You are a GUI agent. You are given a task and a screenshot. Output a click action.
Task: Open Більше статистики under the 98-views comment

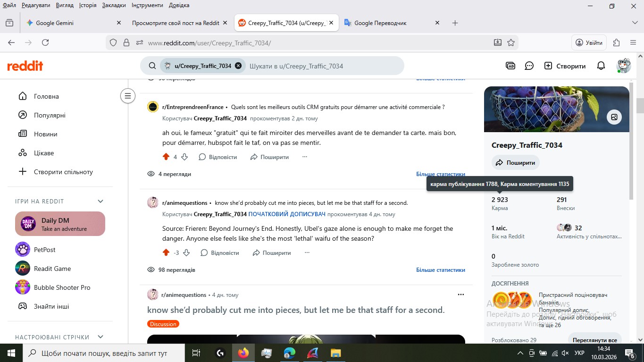tap(440, 269)
